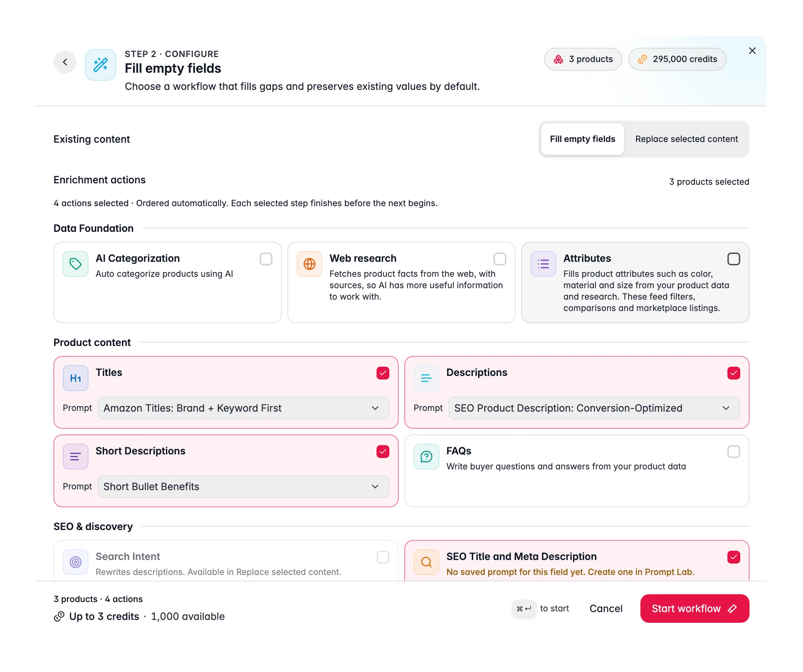Click 'Auto categorize products using AI' description

(x=164, y=274)
